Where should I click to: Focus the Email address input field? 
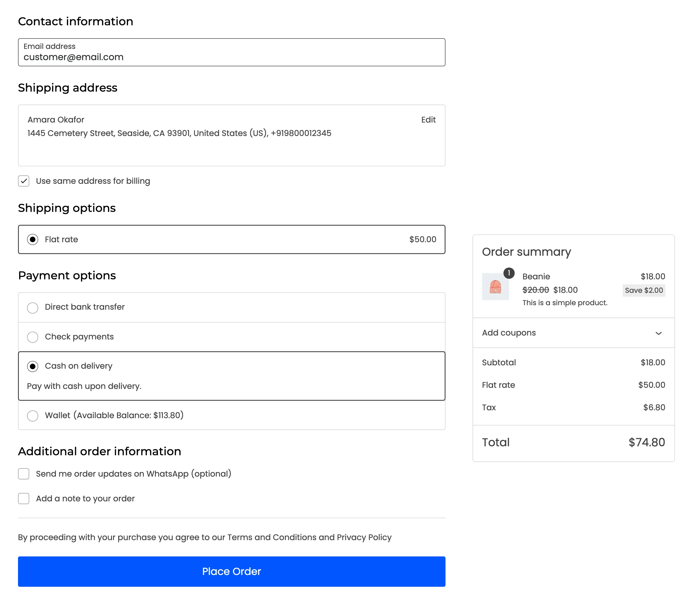click(x=231, y=52)
